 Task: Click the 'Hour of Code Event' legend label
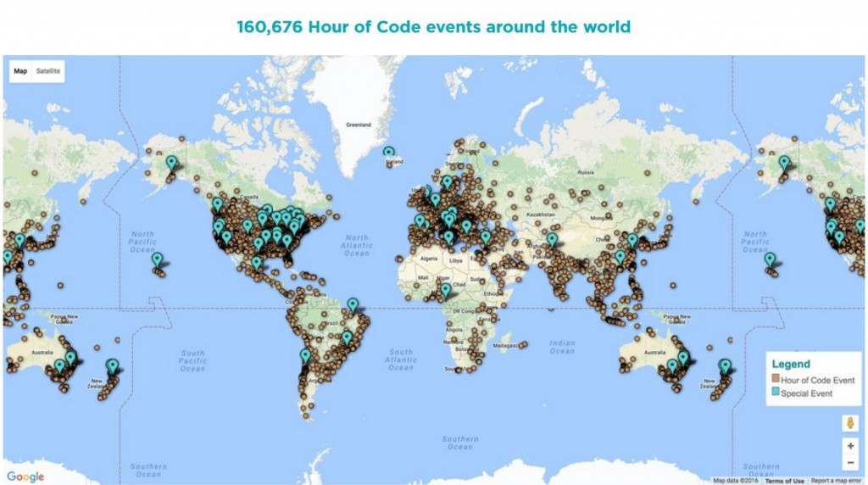tap(818, 380)
